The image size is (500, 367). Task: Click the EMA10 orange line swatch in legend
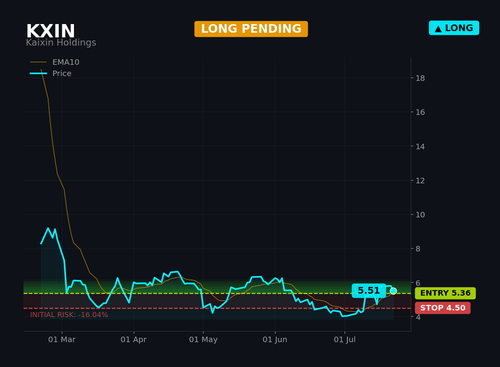(38, 62)
